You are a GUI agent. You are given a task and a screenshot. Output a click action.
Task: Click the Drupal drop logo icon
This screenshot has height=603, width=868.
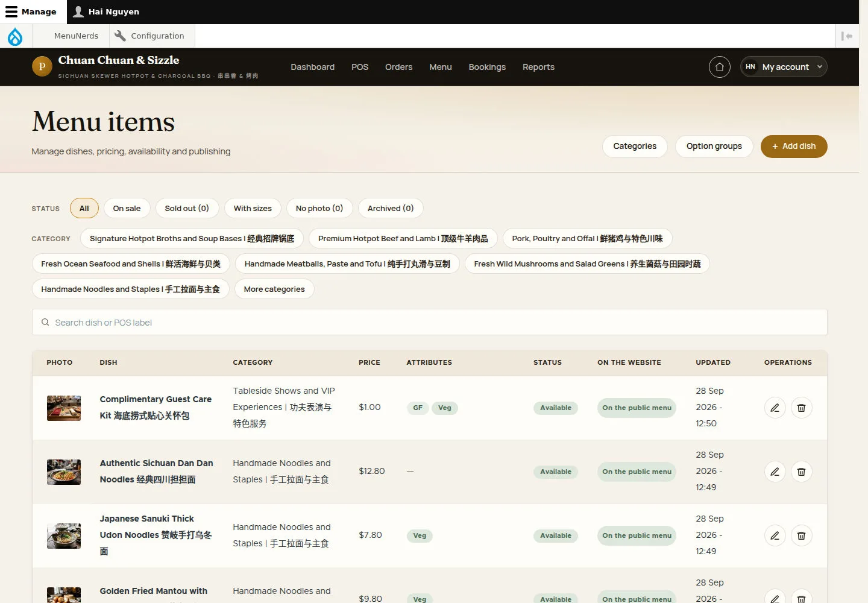15,36
